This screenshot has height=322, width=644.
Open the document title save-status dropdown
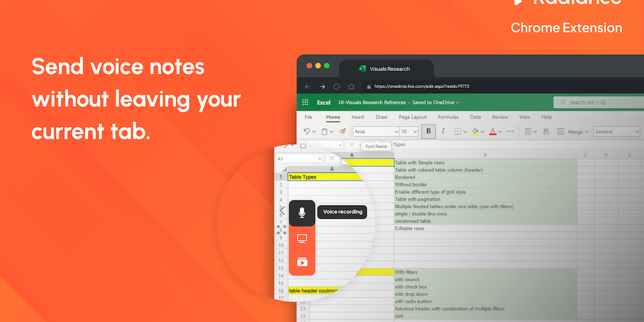[x=458, y=103]
